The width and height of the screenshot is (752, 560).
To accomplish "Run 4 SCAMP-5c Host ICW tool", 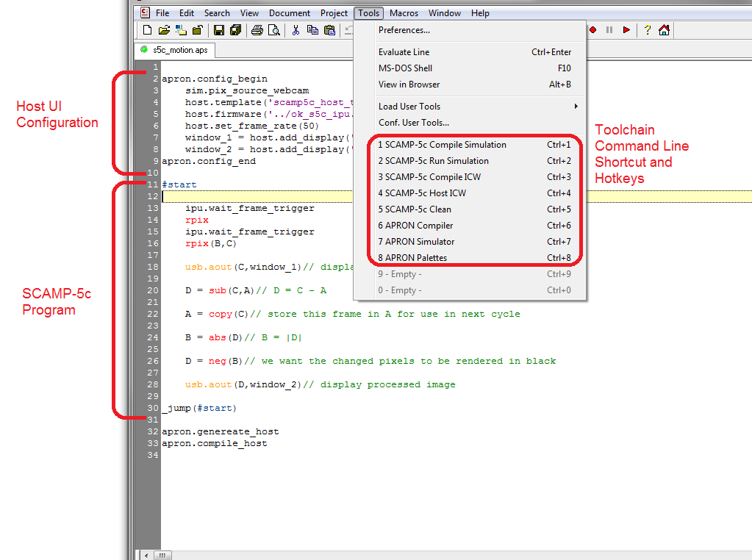I will 470,193.
